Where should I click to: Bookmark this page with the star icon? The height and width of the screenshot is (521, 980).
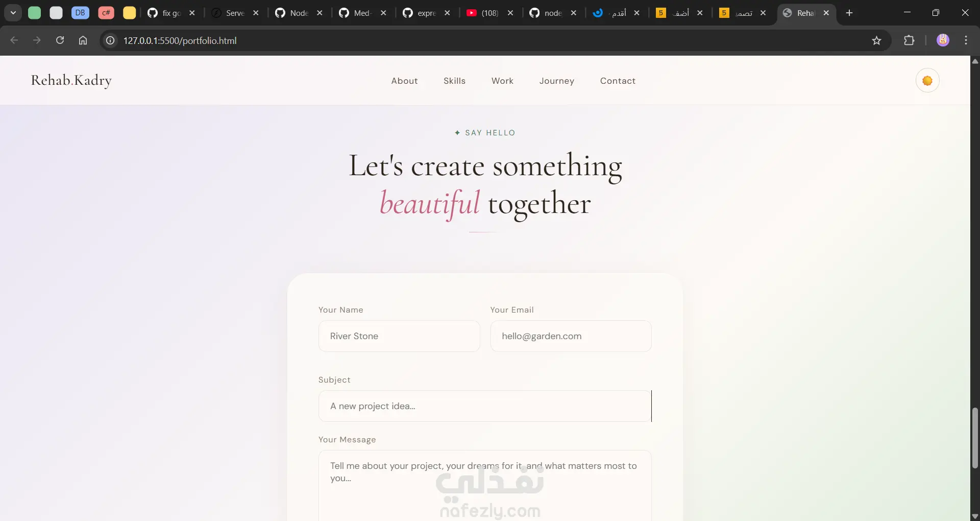(x=876, y=40)
